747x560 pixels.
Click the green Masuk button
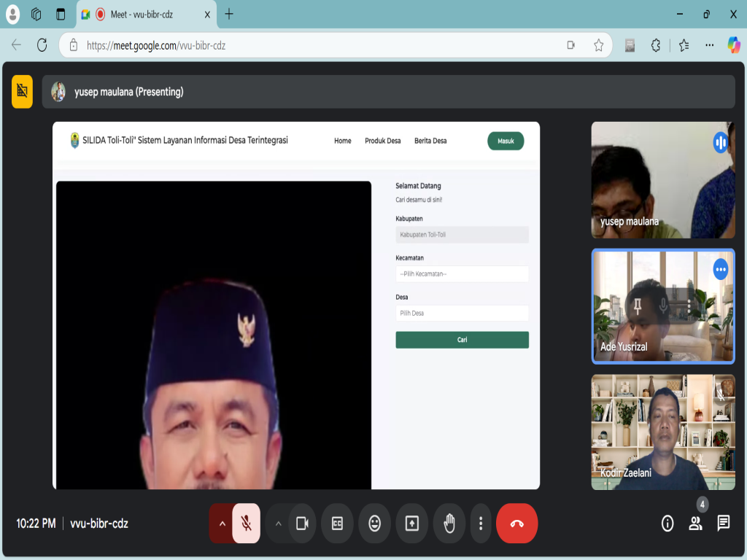(506, 141)
